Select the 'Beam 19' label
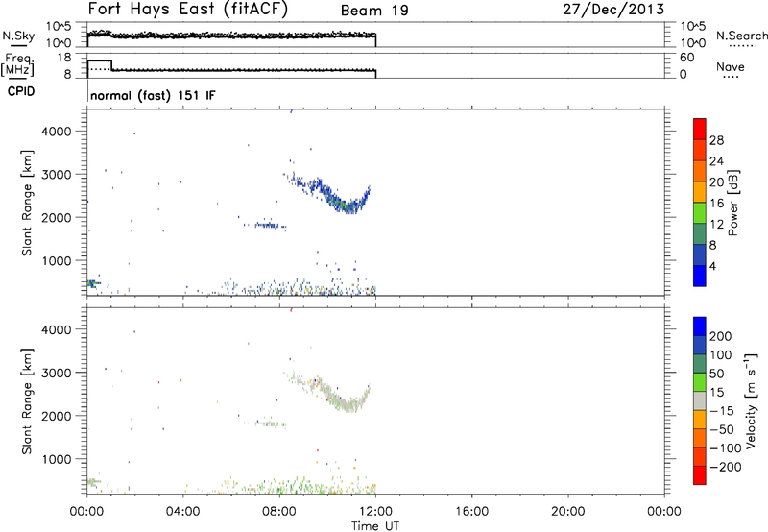This screenshot has width=768, height=532. pos(374,11)
